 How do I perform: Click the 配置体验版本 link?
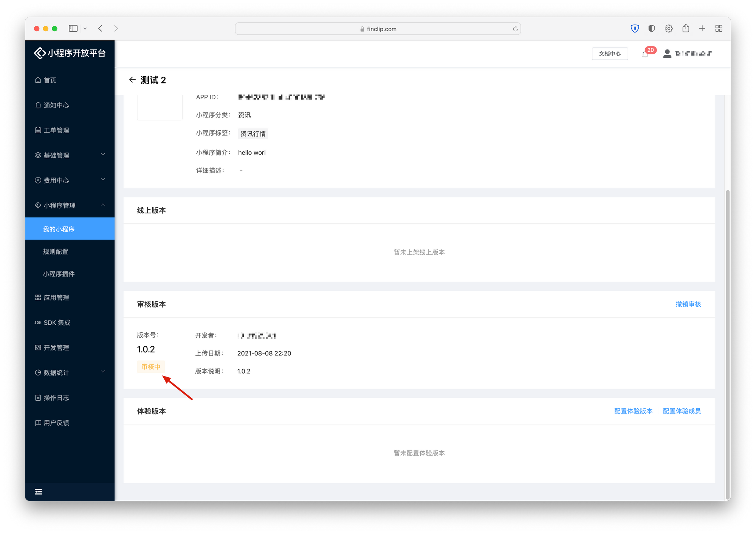(x=633, y=411)
